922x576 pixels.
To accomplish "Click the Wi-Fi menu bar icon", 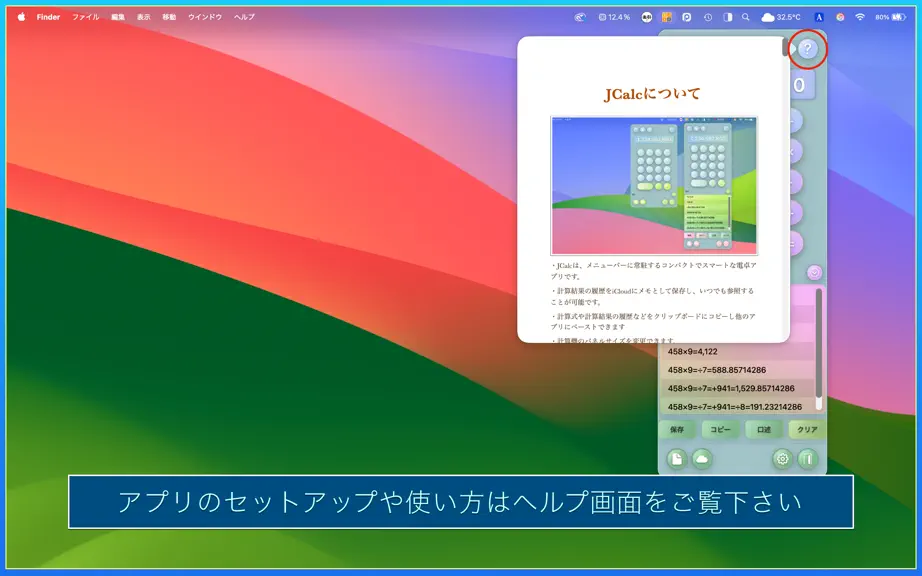I will click(x=860, y=17).
